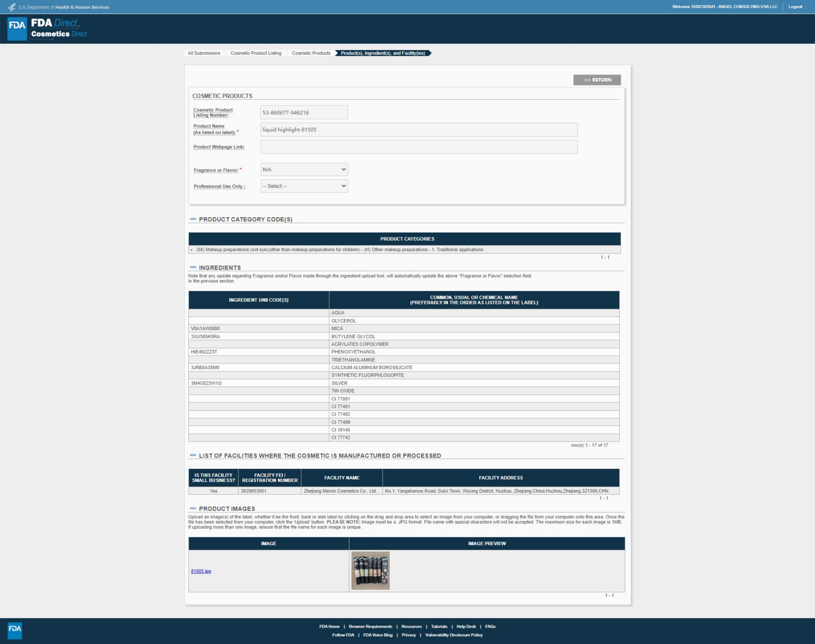This screenshot has width=815, height=644.
Task: Collapse the Product Category Code(s) section
Action: coord(193,219)
